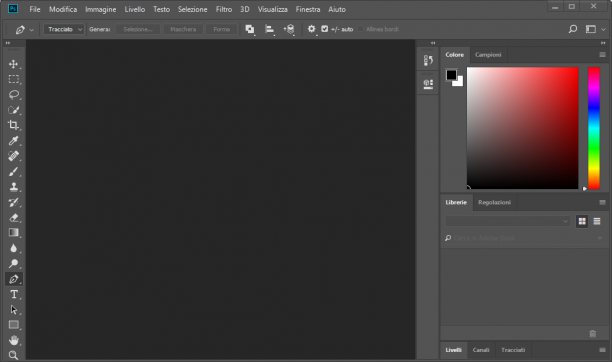
Task: Open the path alignment options
Action: [x=269, y=29]
